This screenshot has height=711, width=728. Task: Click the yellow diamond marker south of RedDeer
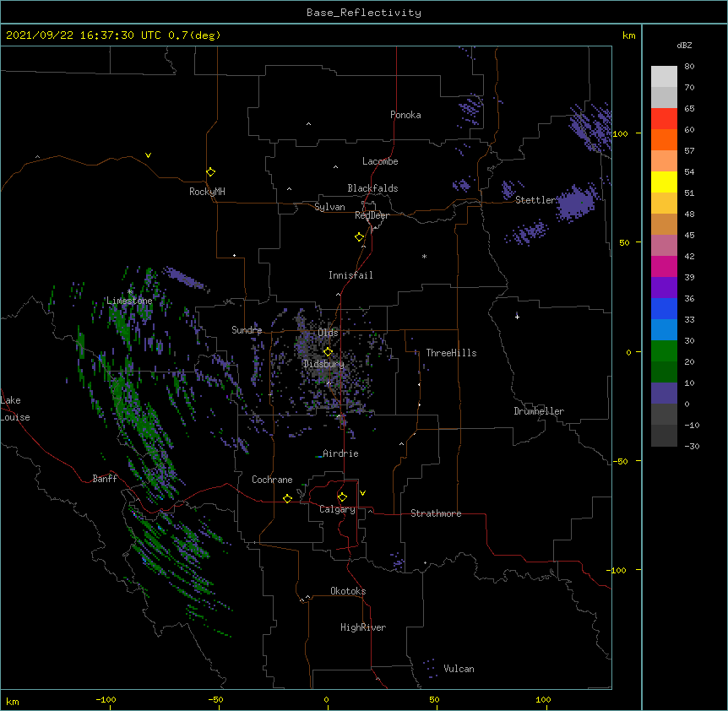click(359, 237)
